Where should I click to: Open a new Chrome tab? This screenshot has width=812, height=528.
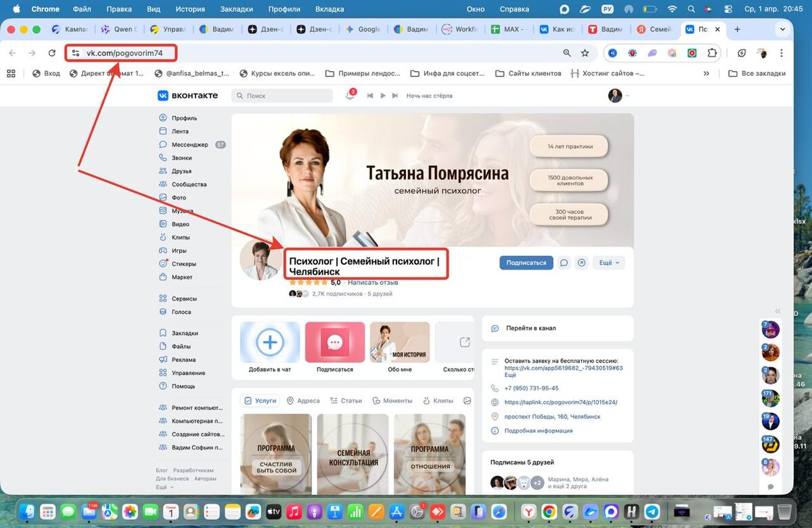pos(737,29)
